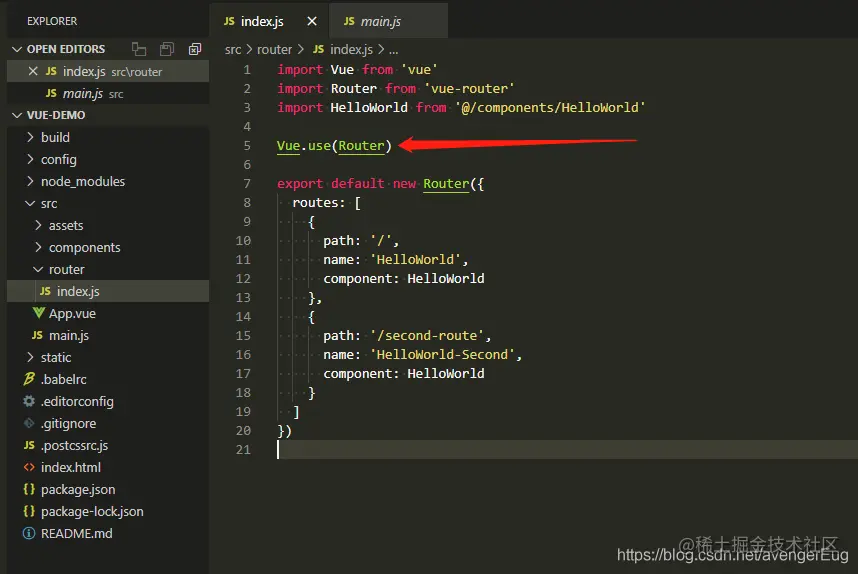Click the EXPLORER panel title
The width and height of the screenshot is (858, 574).
coord(52,21)
